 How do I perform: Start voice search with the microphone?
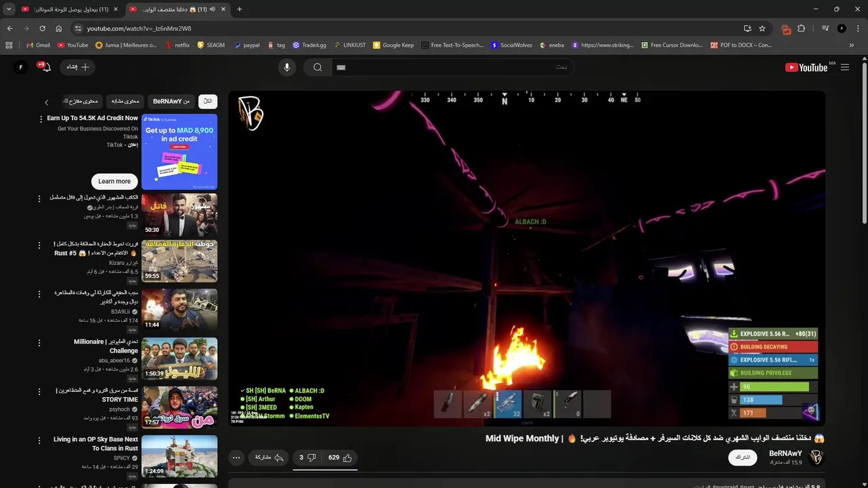click(287, 67)
